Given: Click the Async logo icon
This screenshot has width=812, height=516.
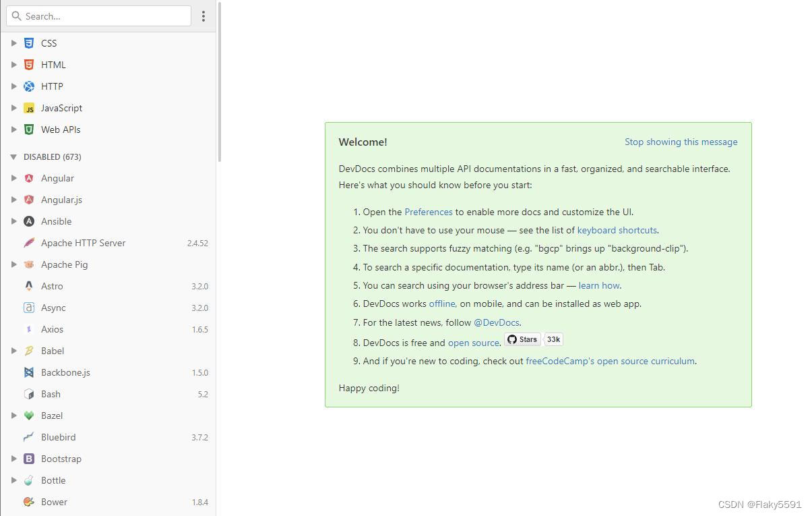Looking at the screenshot, I should (29, 308).
